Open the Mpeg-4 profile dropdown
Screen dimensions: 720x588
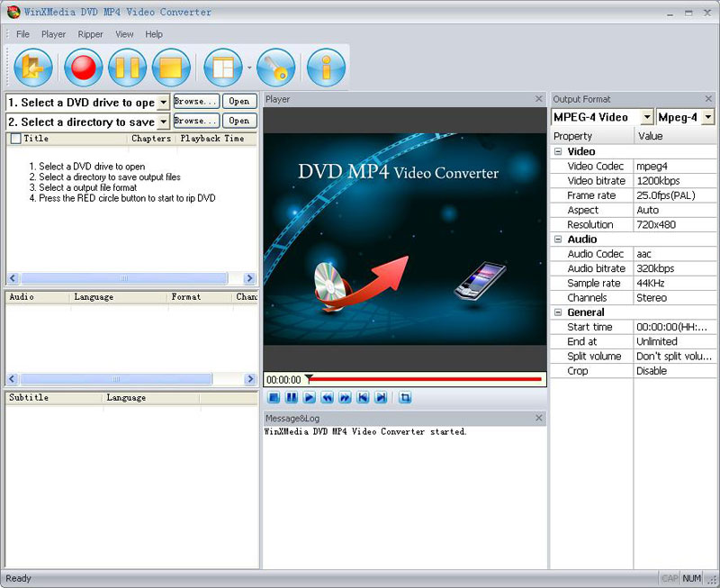coord(708,117)
